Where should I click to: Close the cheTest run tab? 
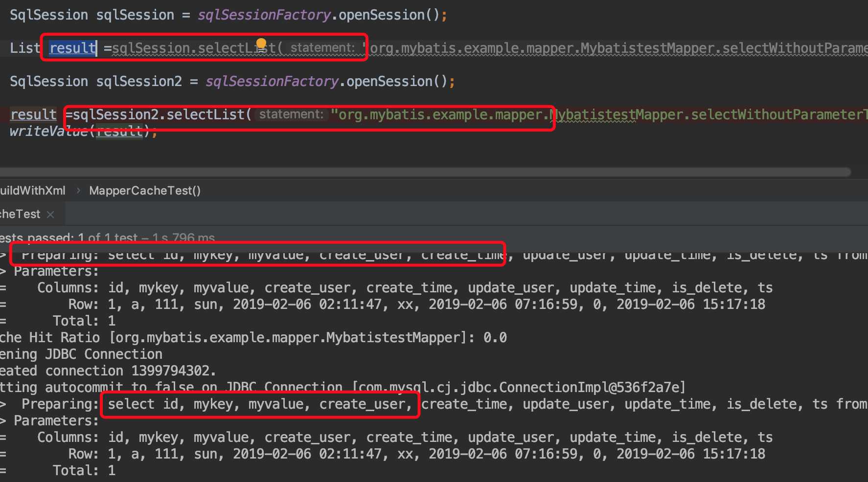(x=50, y=214)
